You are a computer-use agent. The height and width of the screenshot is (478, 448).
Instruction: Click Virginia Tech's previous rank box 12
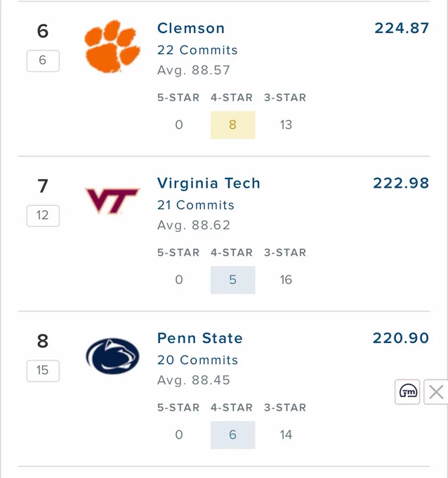coord(43,216)
